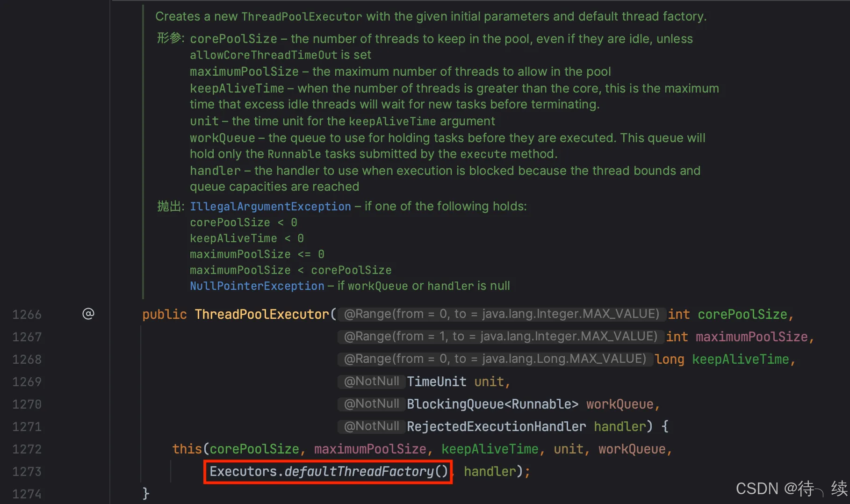Click the RejectedExecutionHandler type name

(497, 426)
